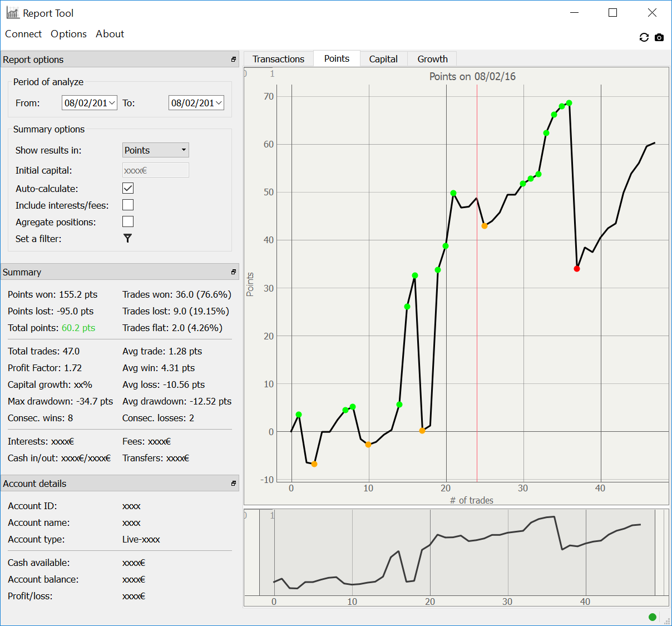This screenshot has height=626, width=672.
Task: Click the orange marker at trade 10
Action: pos(368,445)
